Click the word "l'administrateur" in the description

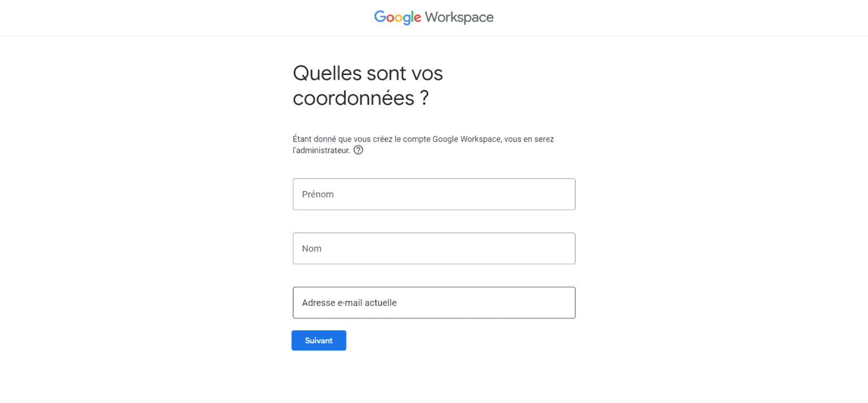click(x=321, y=151)
